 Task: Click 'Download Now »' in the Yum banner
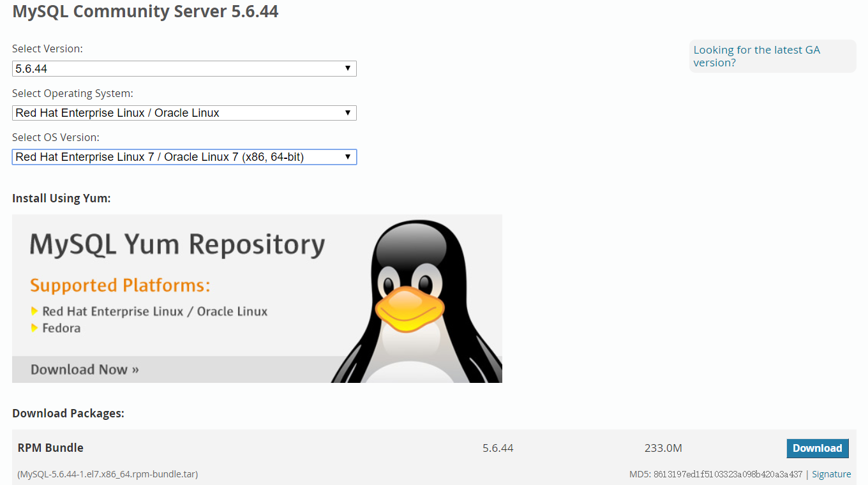[85, 369]
